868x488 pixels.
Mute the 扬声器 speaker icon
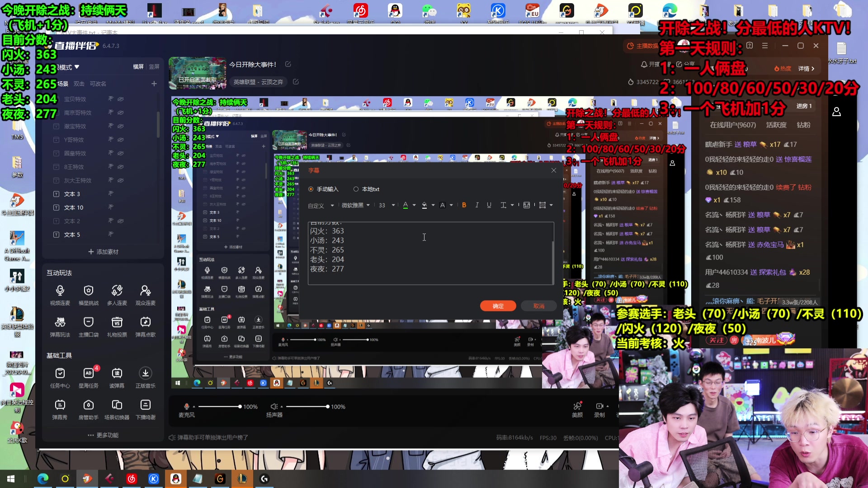pyautogui.click(x=274, y=406)
